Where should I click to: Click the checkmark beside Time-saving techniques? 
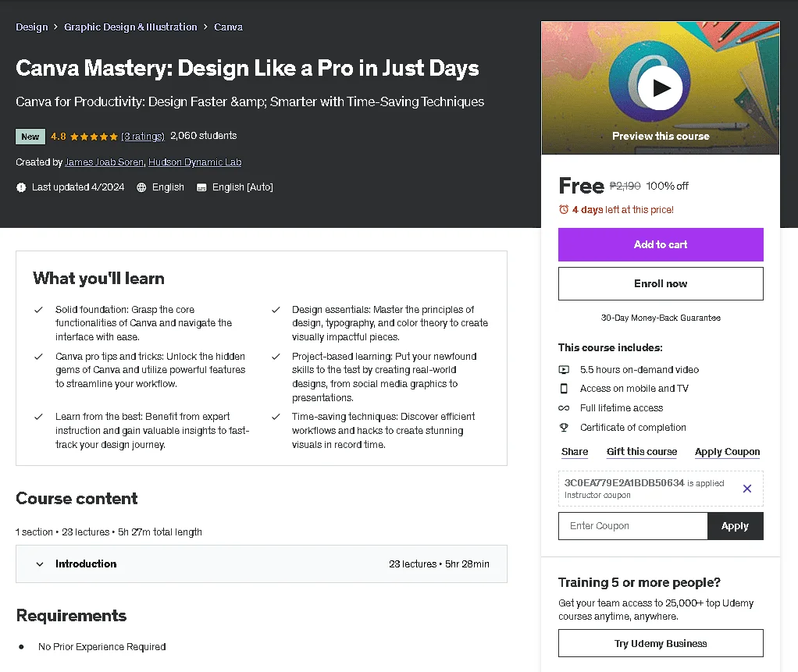pos(276,417)
